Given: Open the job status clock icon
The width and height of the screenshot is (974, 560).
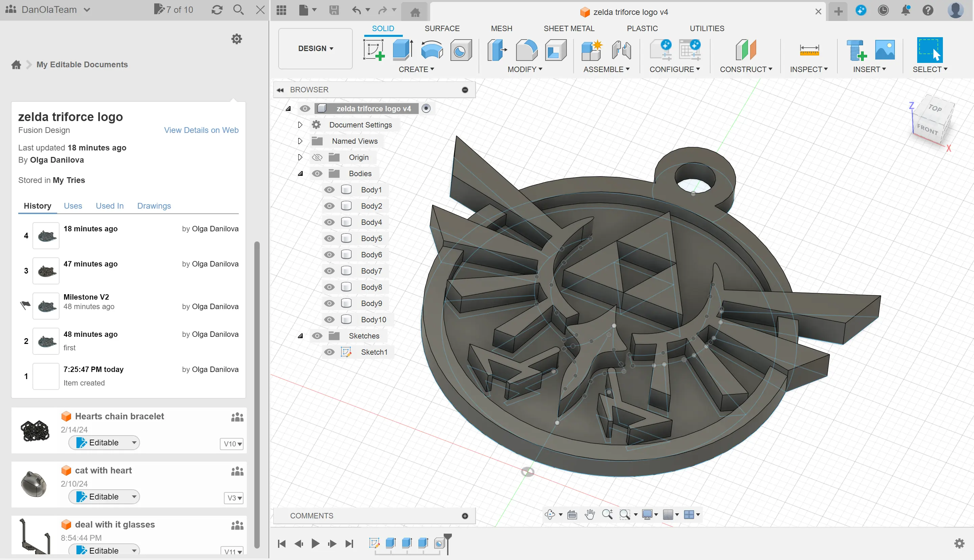Looking at the screenshot, I should coord(883,10).
